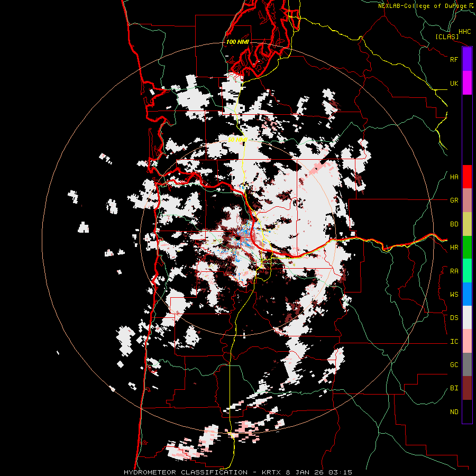Select the BI dark red swatch
The height and width of the screenshot is (476, 476).
[x=467, y=388]
